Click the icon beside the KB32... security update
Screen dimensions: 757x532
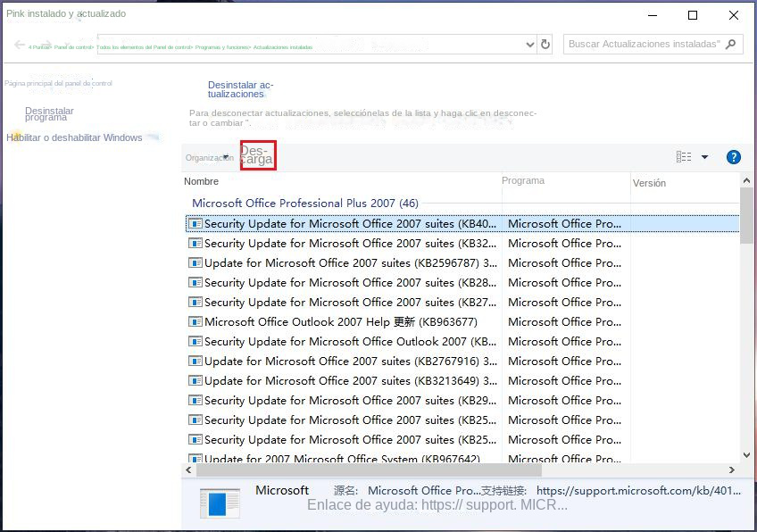195,244
